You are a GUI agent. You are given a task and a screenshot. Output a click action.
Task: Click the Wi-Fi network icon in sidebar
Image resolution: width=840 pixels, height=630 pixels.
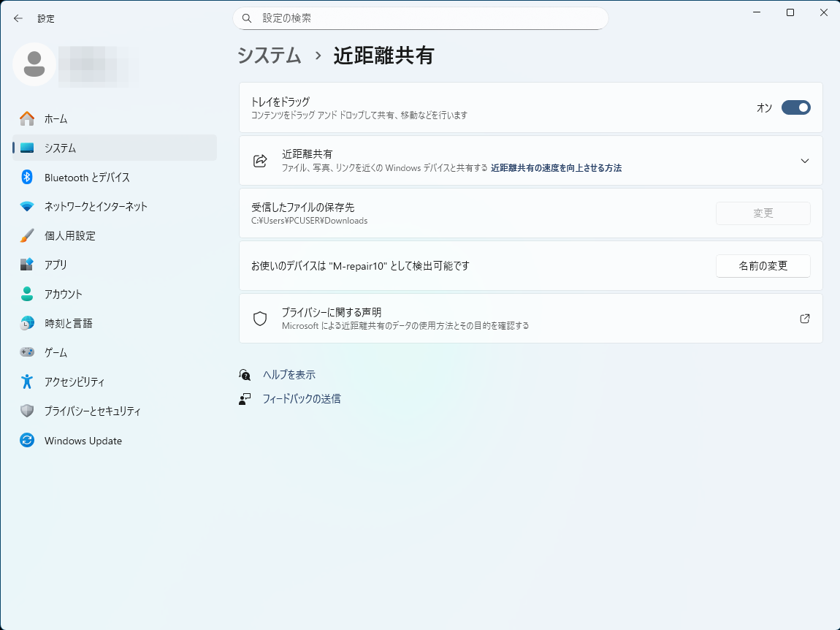click(27, 206)
